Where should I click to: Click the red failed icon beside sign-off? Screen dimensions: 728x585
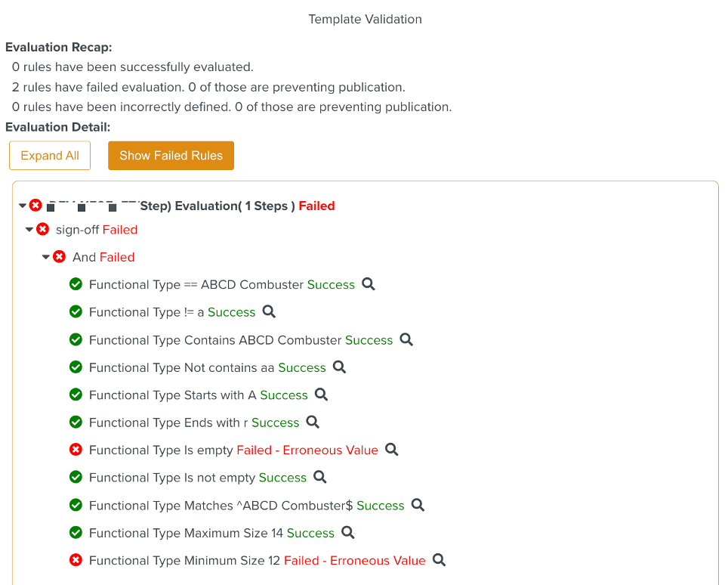pyautogui.click(x=43, y=229)
